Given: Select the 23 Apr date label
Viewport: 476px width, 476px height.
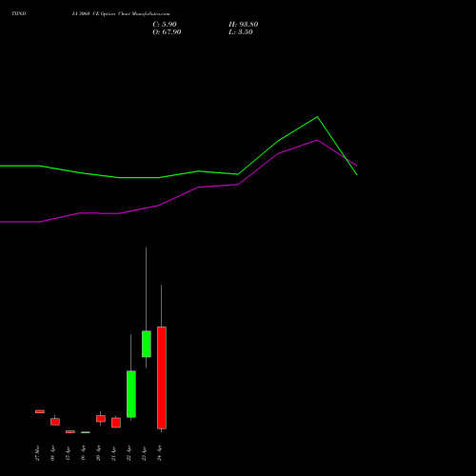Looking at the screenshot, I should (144, 453).
